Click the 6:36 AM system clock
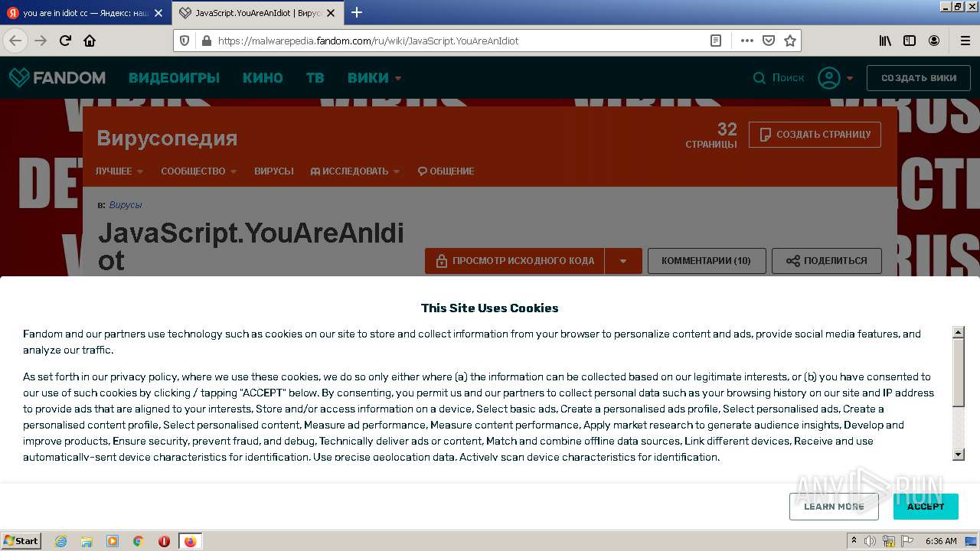The image size is (980, 551). click(x=941, y=541)
